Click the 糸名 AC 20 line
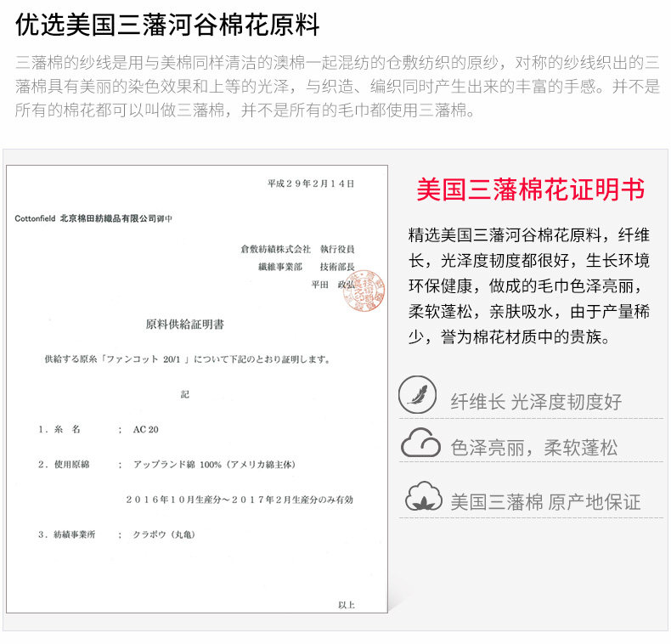The width and height of the screenshot is (671, 644). 98,429
